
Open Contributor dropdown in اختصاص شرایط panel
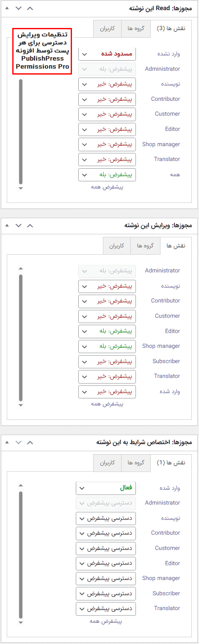(x=106, y=533)
